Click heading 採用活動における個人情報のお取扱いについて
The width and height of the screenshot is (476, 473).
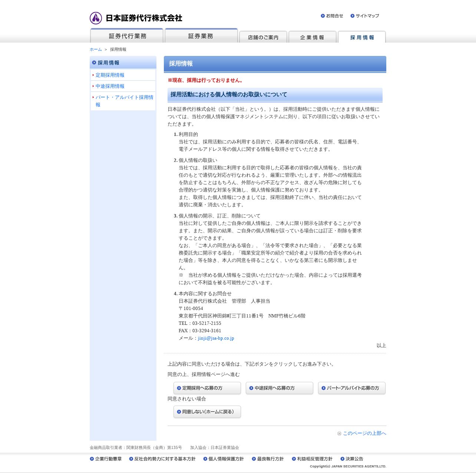pyautogui.click(x=229, y=95)
